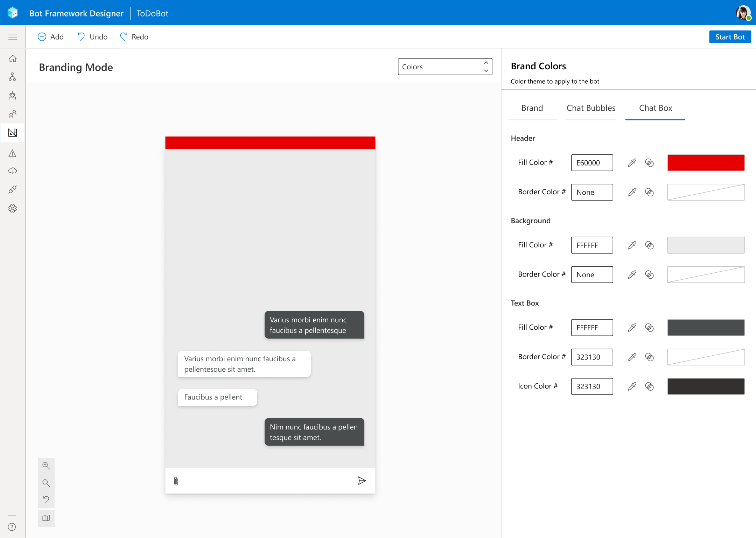
Task: Edit Background Fill Color hex field
Action: tap(592, 245)
